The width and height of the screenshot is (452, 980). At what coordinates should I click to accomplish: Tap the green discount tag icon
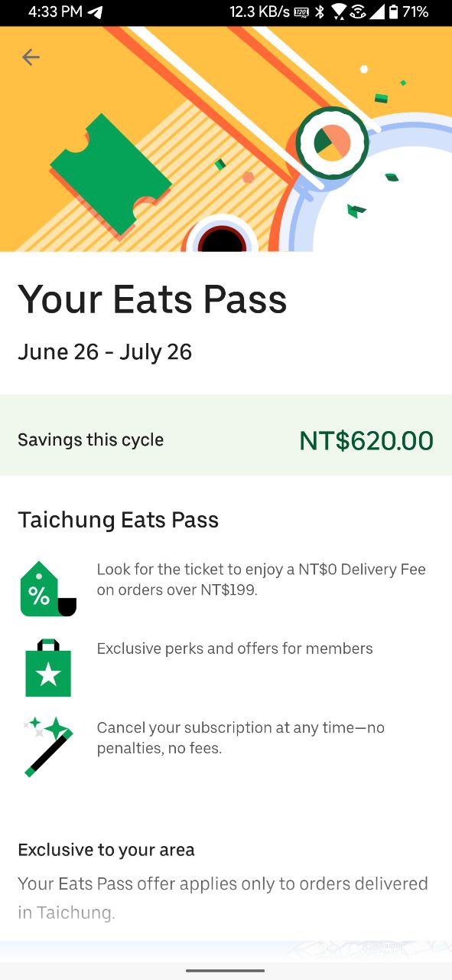(x=48, y=589)
